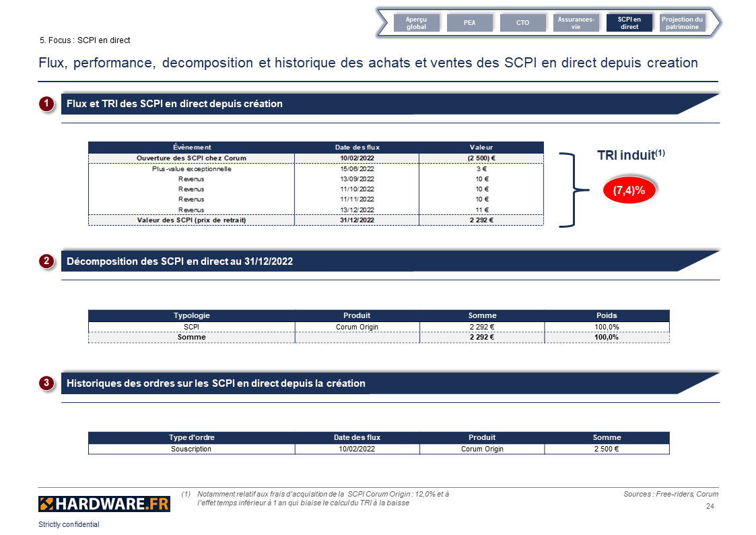
Task: Select the date 11/11/2022 cell
Action: coord(357,199)
